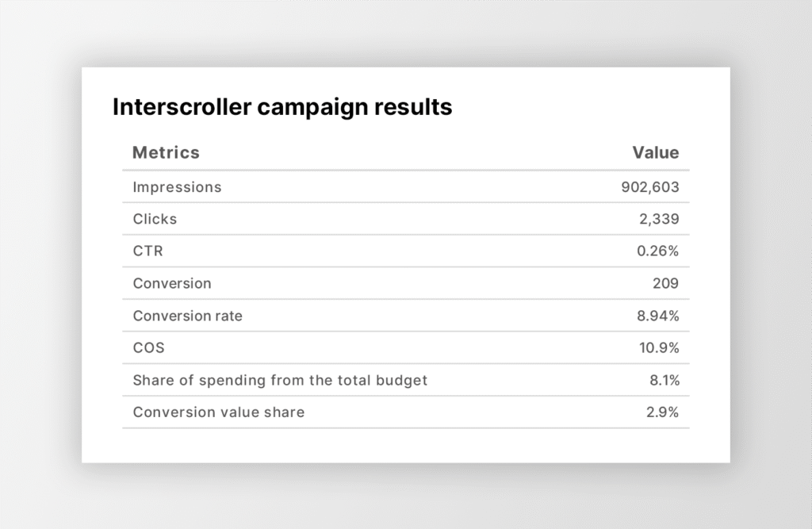Click the Interscroller campaign results title
The height and width of the screenshot is (529, 812).
(282, 107)
